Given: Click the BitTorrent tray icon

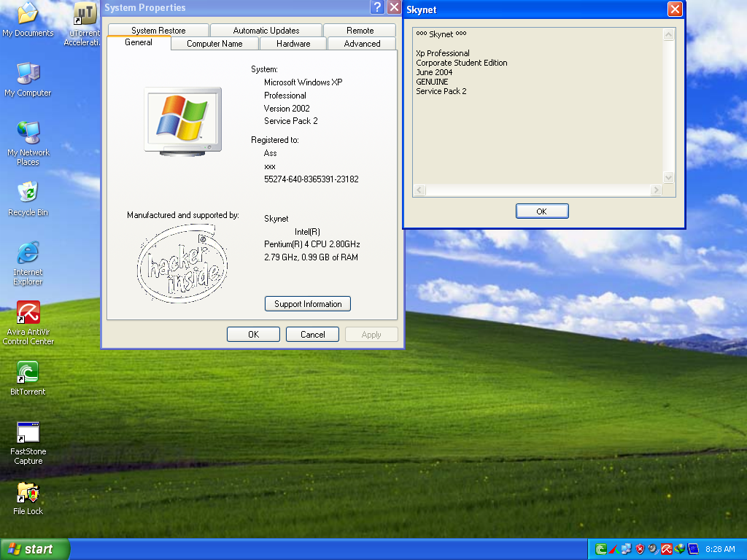Looking at the screenshot, I should 601,549.
